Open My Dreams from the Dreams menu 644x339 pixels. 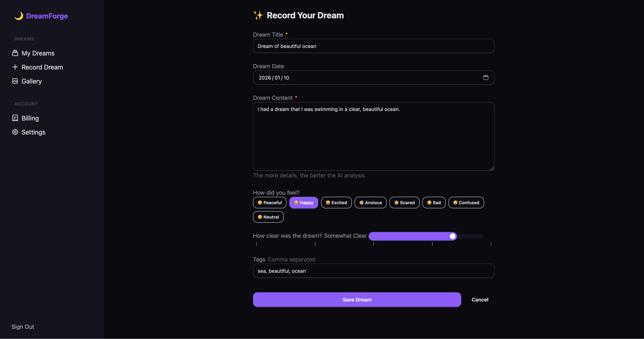(38, 53)
